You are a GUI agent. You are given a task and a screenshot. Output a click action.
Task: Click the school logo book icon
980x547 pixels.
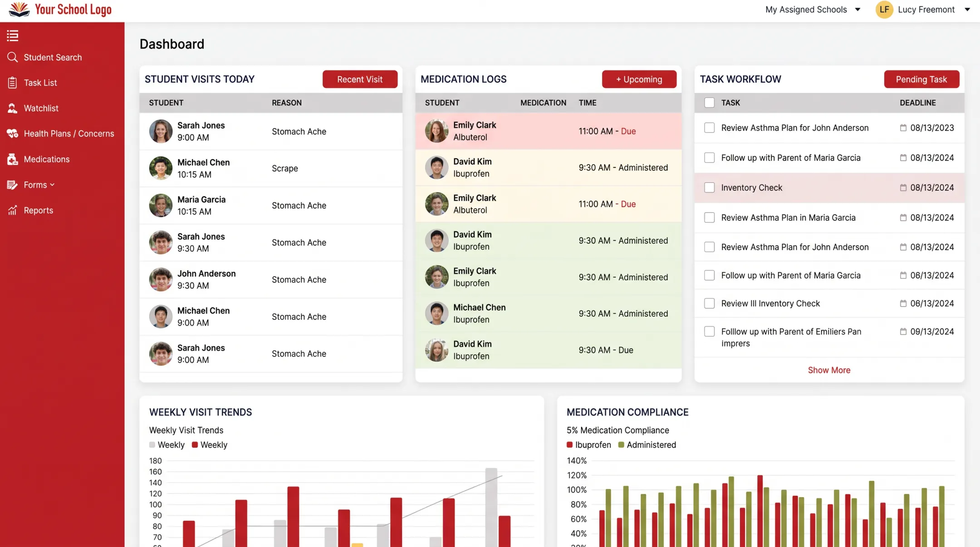point(19,10)
